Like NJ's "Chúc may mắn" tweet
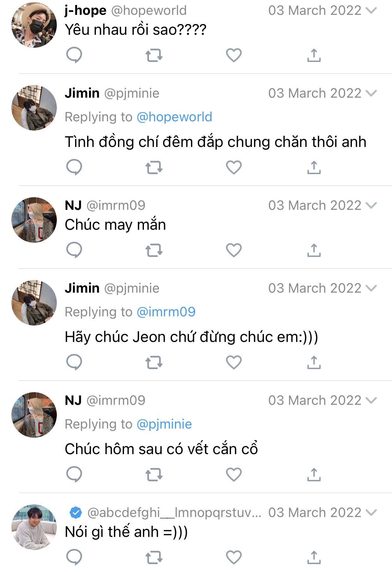 [234, 250]
